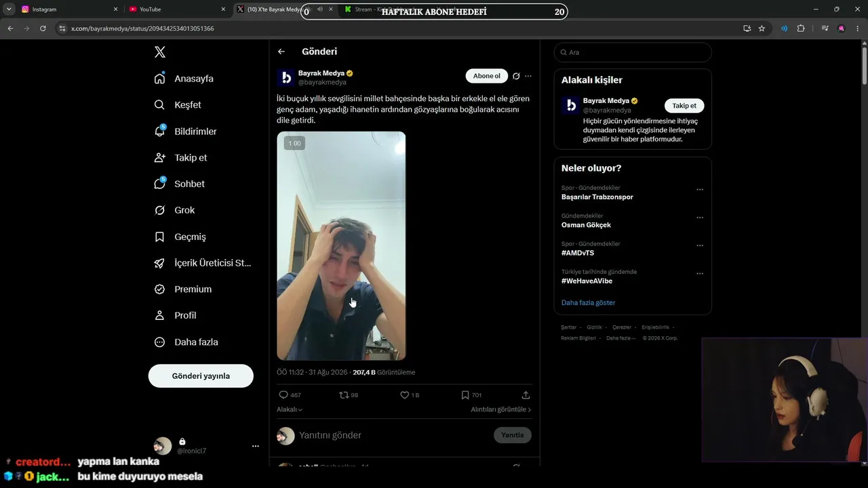
Task: Close the Instagram tab
Action: click(x=115, y=9)
